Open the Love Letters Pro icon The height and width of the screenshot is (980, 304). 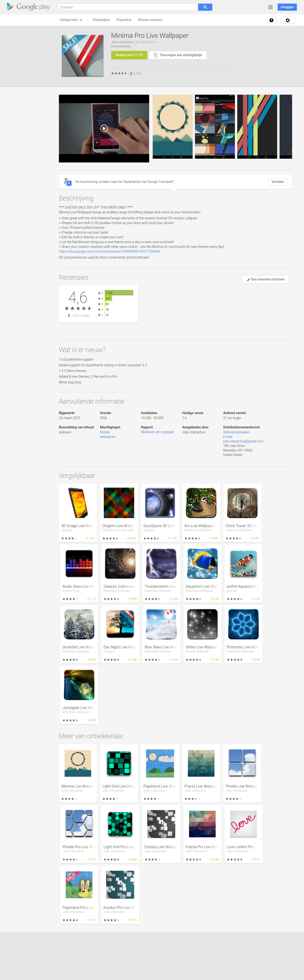[243, 824]
